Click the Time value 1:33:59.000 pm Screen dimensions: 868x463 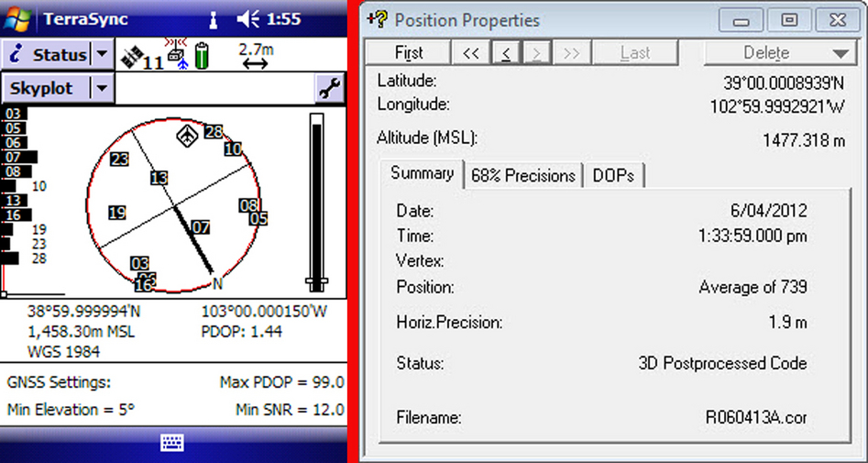pos(753,237)
